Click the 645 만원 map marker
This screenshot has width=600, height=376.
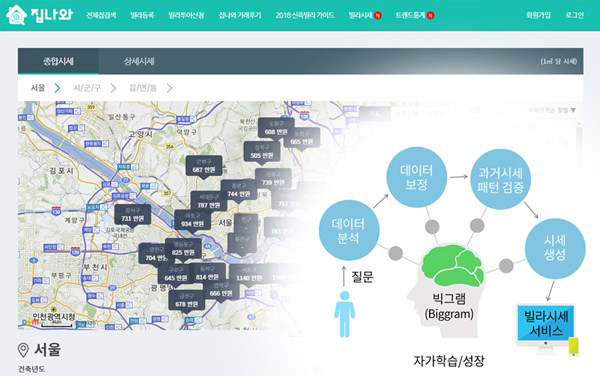pos(176,275)
